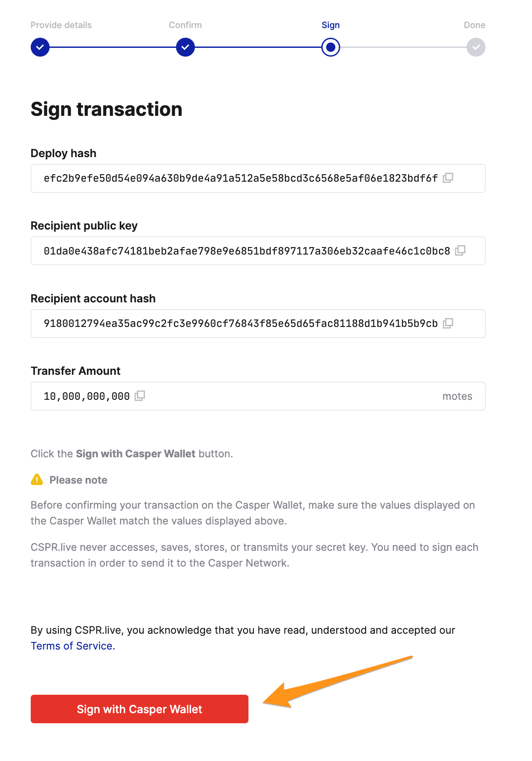
Task: Click the Sign step label
Action: coord(331,25)
